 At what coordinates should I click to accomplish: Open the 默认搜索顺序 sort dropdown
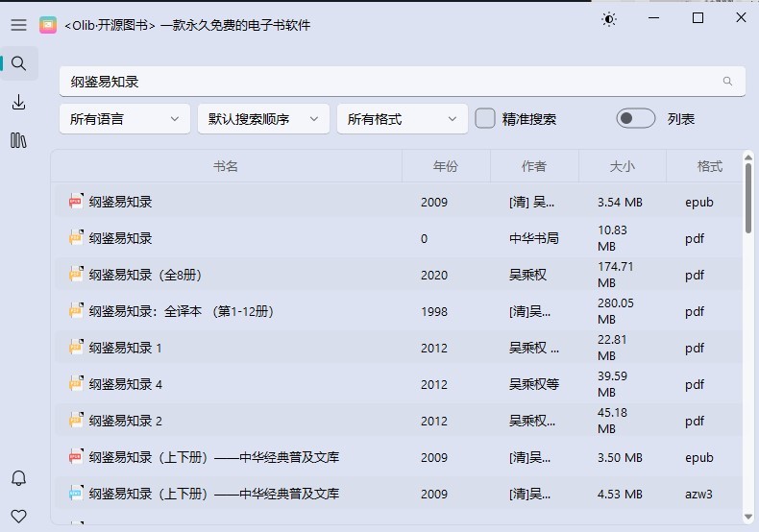[262, 119]
